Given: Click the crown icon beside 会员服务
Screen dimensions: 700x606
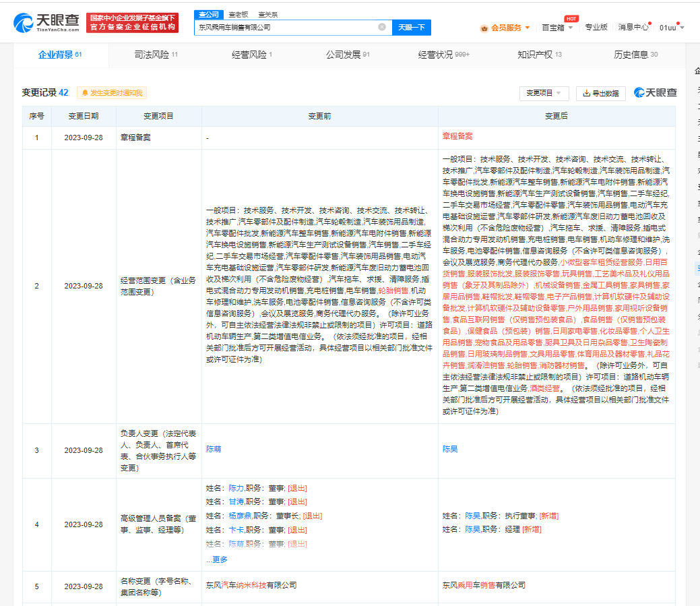Looking at the screenshot, I should [484, 28].
